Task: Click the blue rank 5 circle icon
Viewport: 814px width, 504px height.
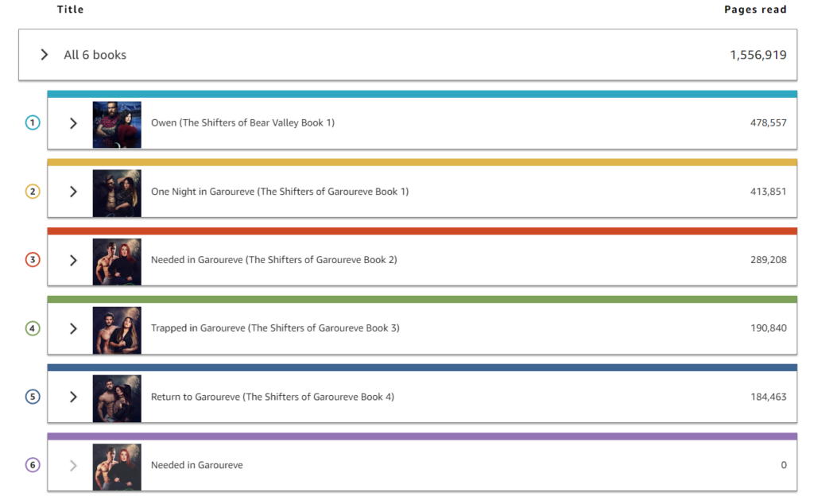Action: pyautogui.click(x=33, y=397)
